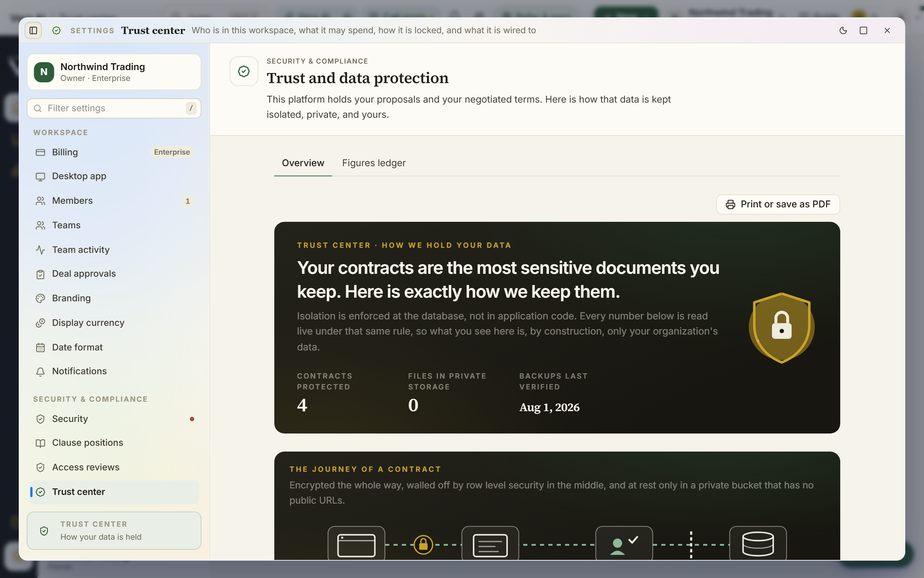Open Date format settings
This screenshot has height=578, width=924.
pyautogui.click(x=114, y=347)
